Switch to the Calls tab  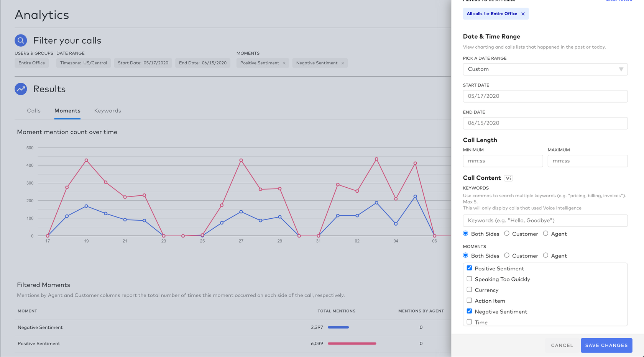click(34, 111)
